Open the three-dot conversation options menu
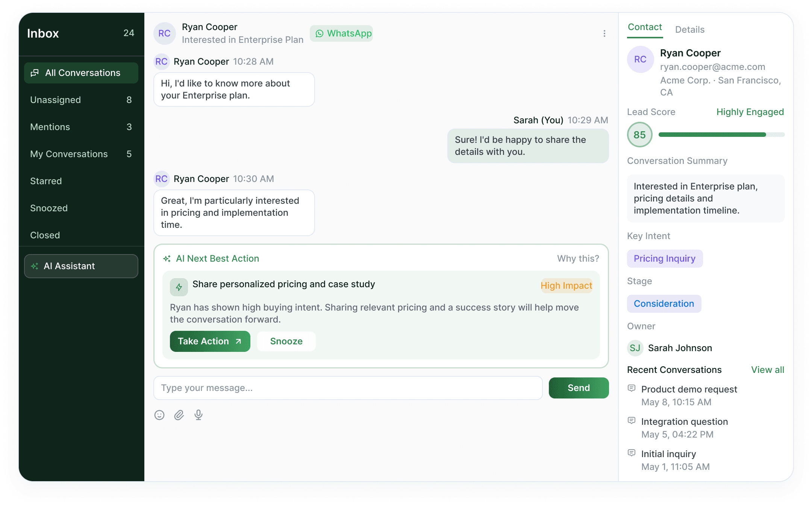This screenshot has height=506, width=812. pyautogui.click(x=604, y=33)
